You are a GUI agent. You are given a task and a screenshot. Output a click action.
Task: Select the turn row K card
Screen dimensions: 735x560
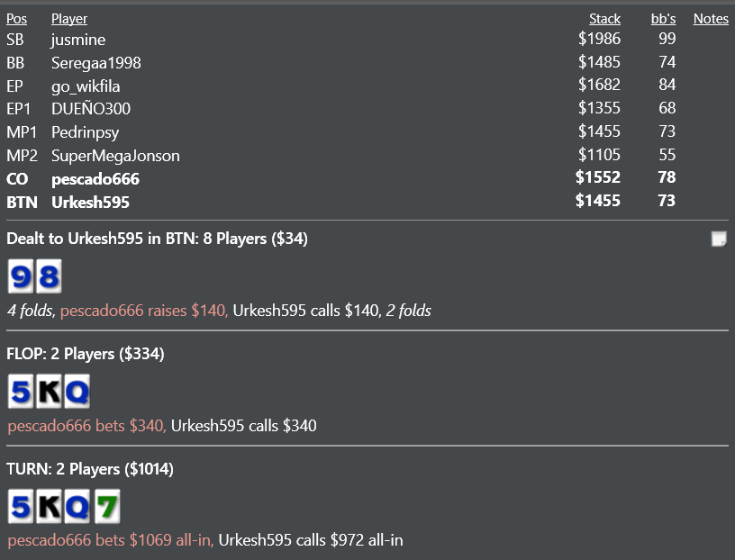(49, 506)
